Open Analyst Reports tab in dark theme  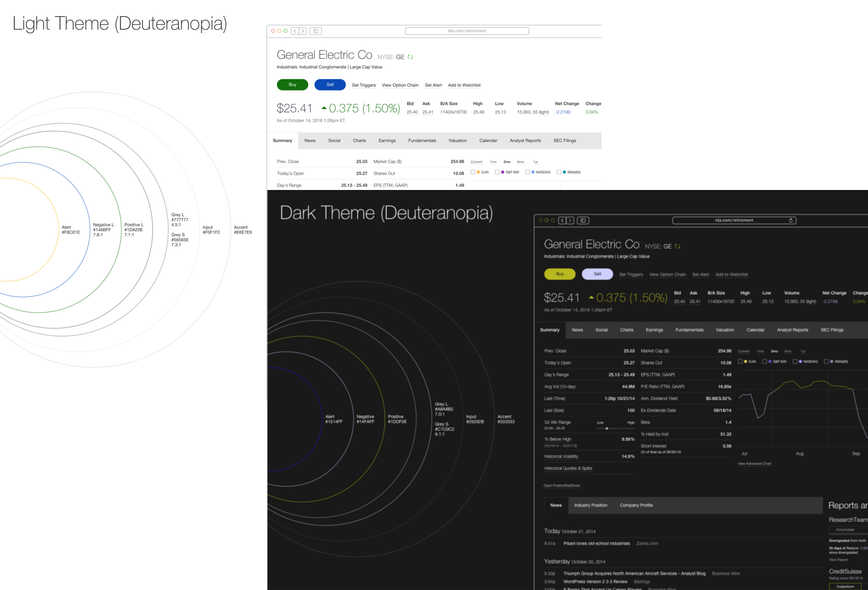793,330
